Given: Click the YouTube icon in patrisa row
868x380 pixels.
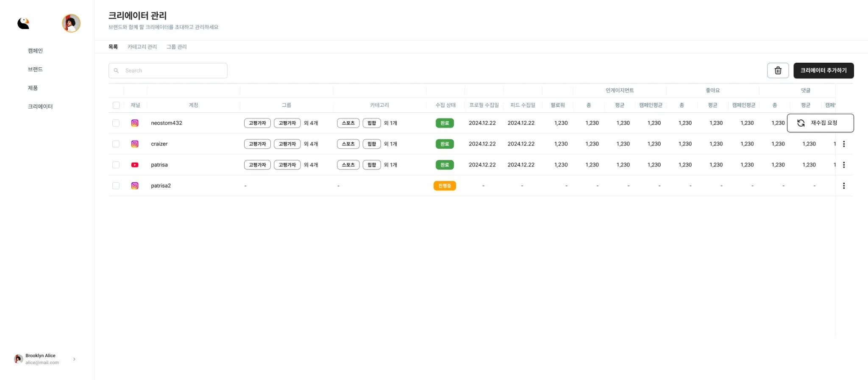Looking at the screenshot, I should coord(135,165).
